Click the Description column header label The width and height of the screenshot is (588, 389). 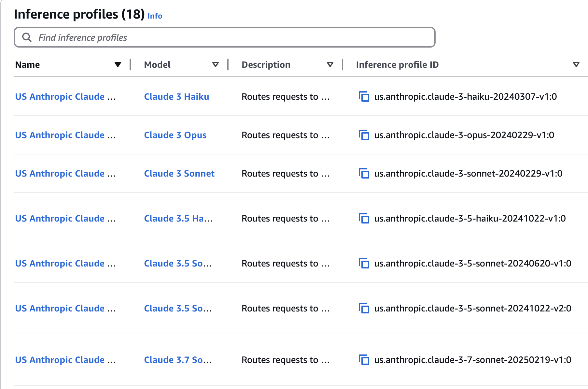(x=266, y=65)
